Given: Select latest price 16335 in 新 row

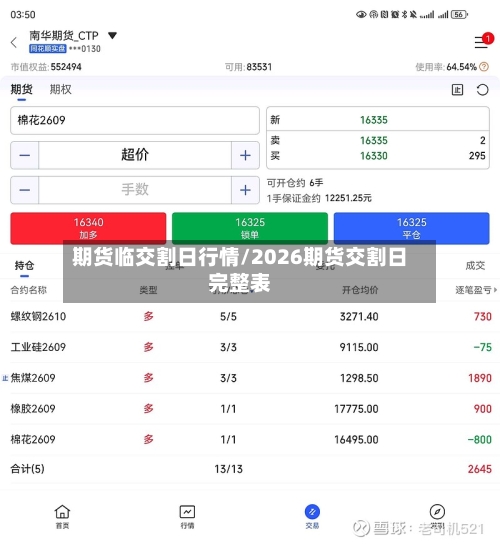Looking at the screenshot, I should tap(374, 120).
